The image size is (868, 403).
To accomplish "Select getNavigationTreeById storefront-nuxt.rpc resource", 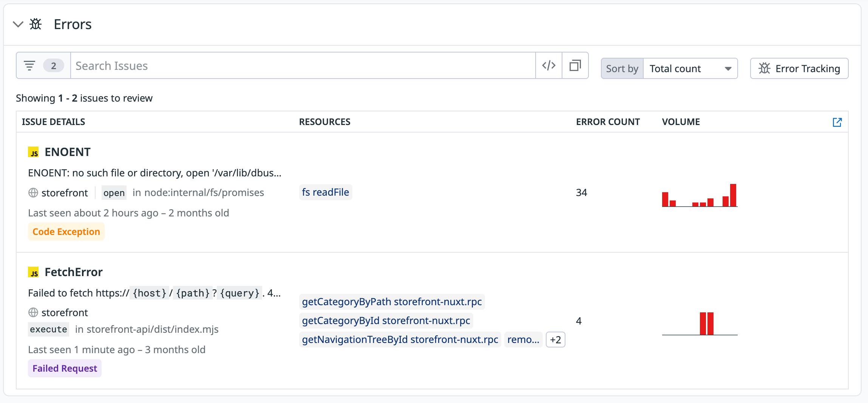I will click(x=400, y=340).
